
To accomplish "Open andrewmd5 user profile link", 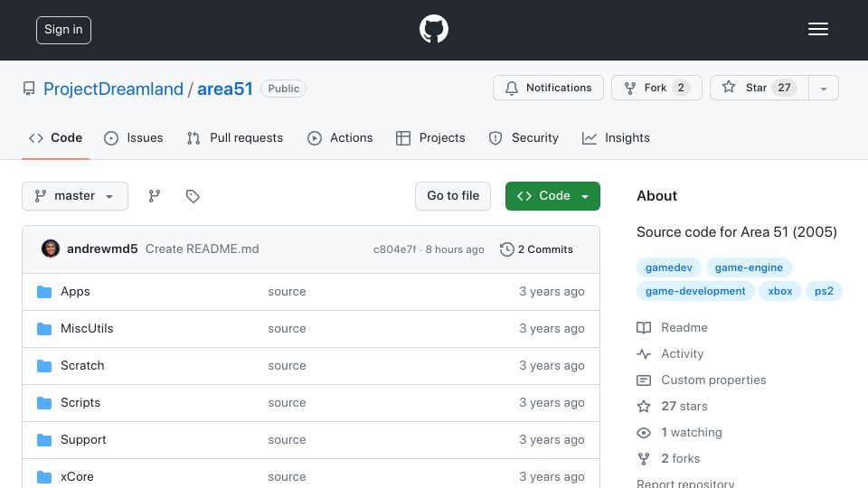I will [x=102, y=249].
